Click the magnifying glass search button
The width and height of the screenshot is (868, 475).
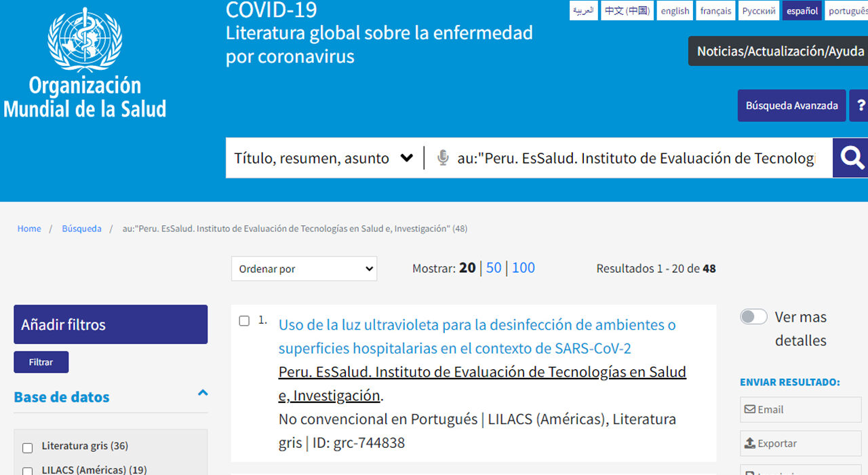click(x=851, y=158)
